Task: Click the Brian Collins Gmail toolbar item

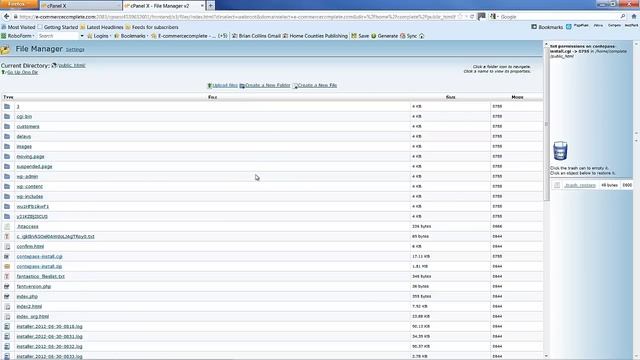Action: [x=256, y=36]
